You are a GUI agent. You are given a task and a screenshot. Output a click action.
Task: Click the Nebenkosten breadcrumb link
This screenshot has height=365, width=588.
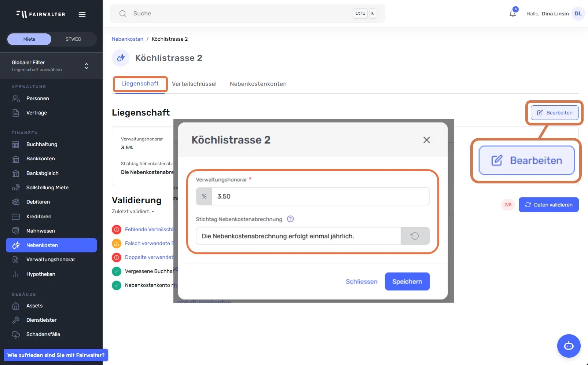[128, 39]
